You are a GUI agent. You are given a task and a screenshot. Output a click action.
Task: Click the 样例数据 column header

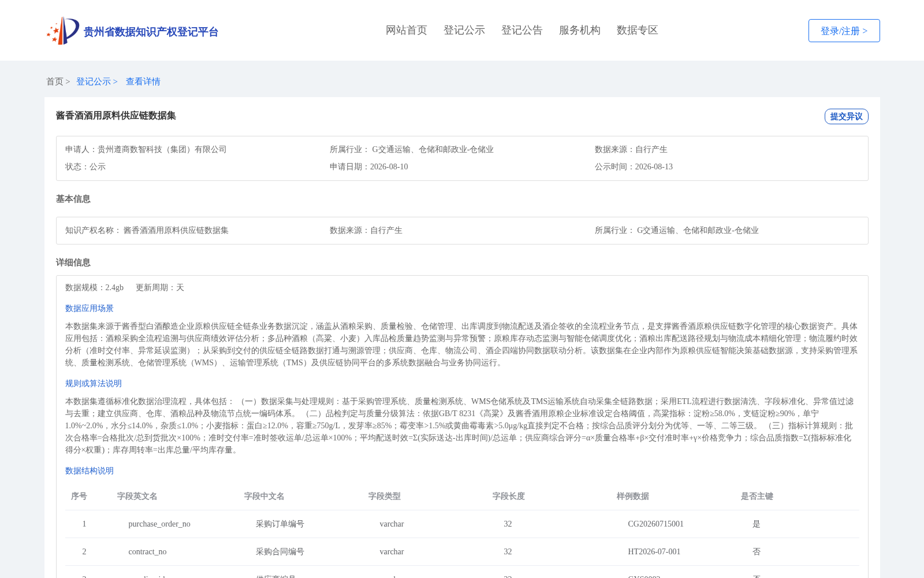pos(633,496)
